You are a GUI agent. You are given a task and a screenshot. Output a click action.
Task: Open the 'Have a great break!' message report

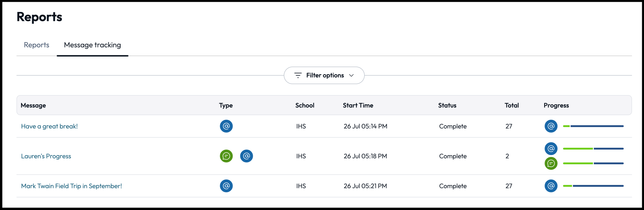[49, 126]
